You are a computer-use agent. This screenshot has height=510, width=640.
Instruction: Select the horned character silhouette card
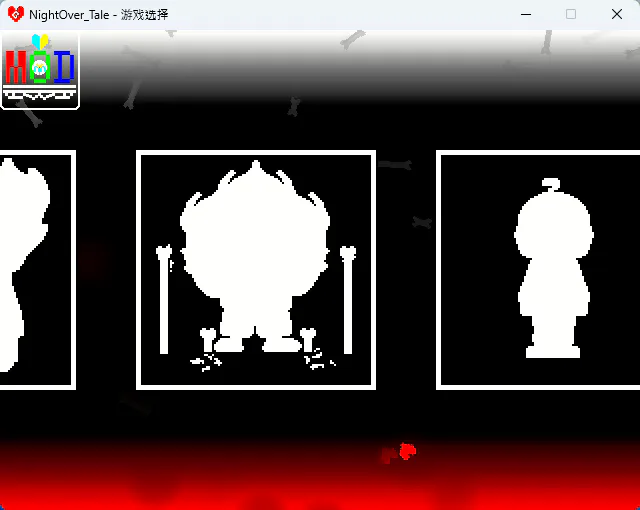point(256,270)
